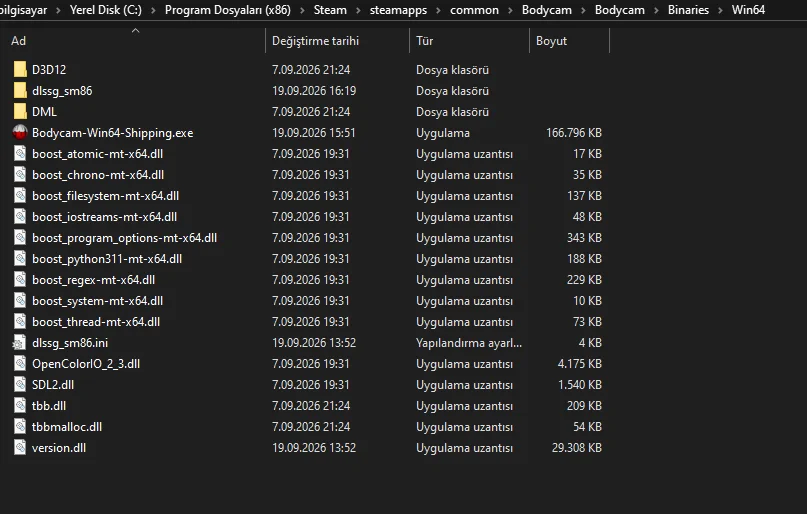807x514 pixels.
Task: Open steamapps breadcrumb segment
Action: [x=398, y=10]
